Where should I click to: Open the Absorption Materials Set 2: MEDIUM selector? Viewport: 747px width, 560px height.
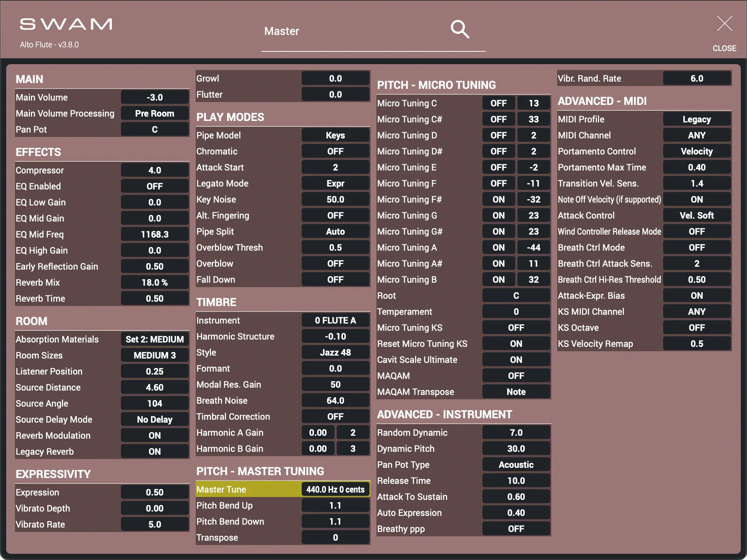(x=155, y=339)
